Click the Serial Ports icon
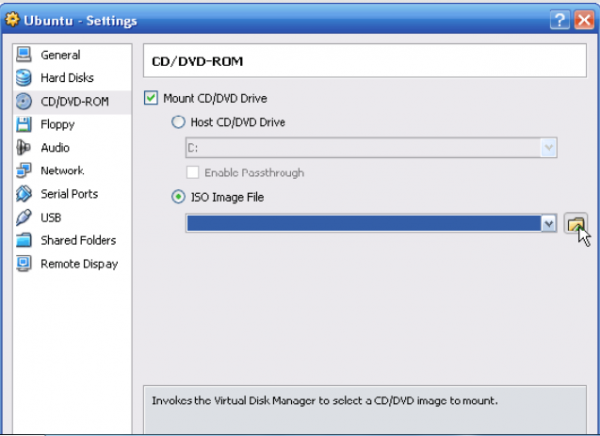 24,193
